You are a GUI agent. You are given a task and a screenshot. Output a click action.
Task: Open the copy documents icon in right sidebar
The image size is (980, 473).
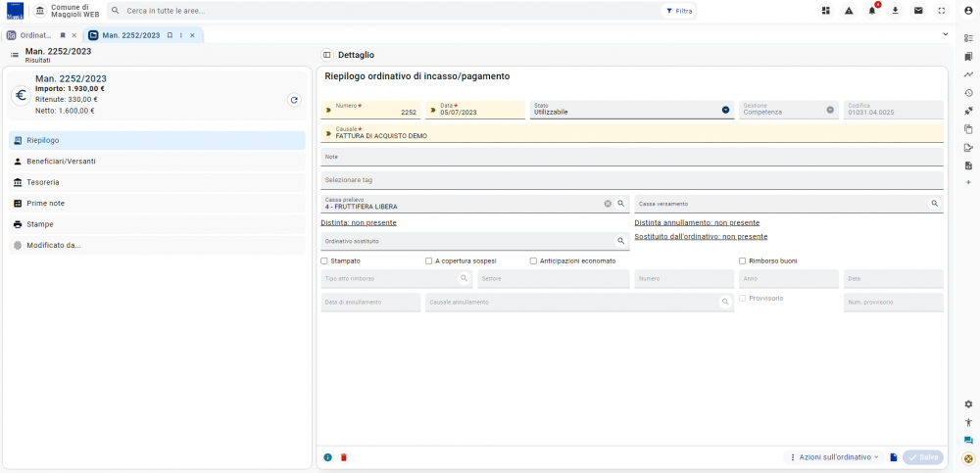969,129
